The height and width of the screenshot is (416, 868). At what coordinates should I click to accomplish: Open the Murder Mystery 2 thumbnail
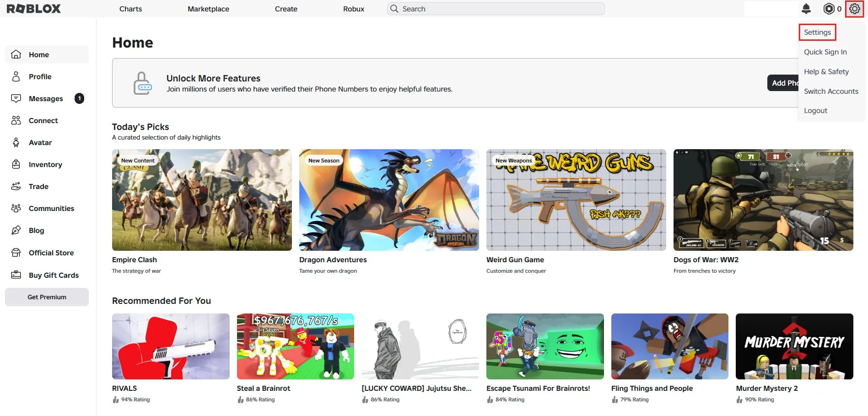[794, 346]
